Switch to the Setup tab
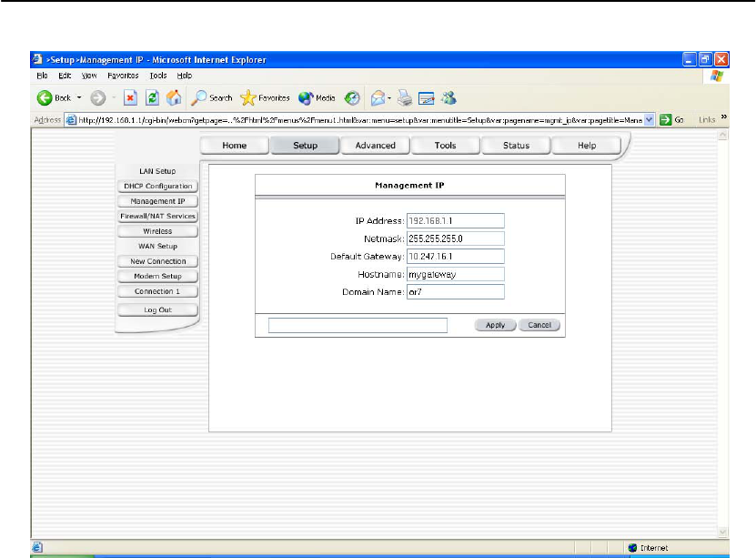 pos(305,145)
